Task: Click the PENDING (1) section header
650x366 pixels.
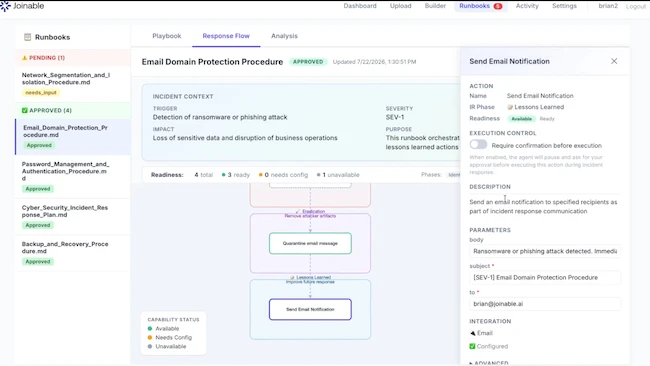Action: [x=73, y=58]
